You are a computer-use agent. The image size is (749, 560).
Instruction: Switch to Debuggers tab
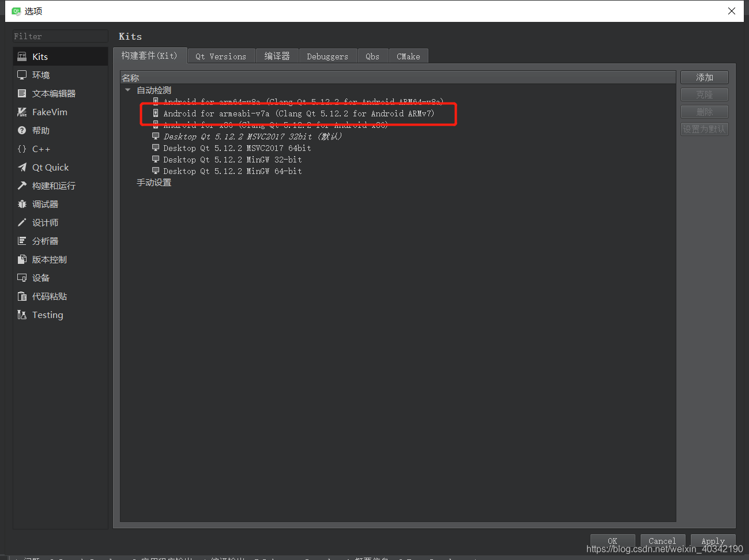pos(328,56)
